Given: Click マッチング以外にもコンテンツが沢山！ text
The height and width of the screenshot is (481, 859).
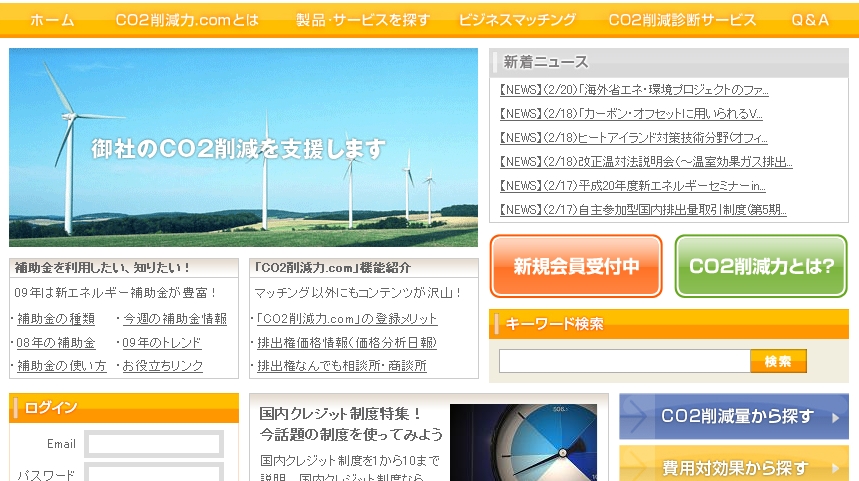Looking at the screenshot, I should coord(358,293).
